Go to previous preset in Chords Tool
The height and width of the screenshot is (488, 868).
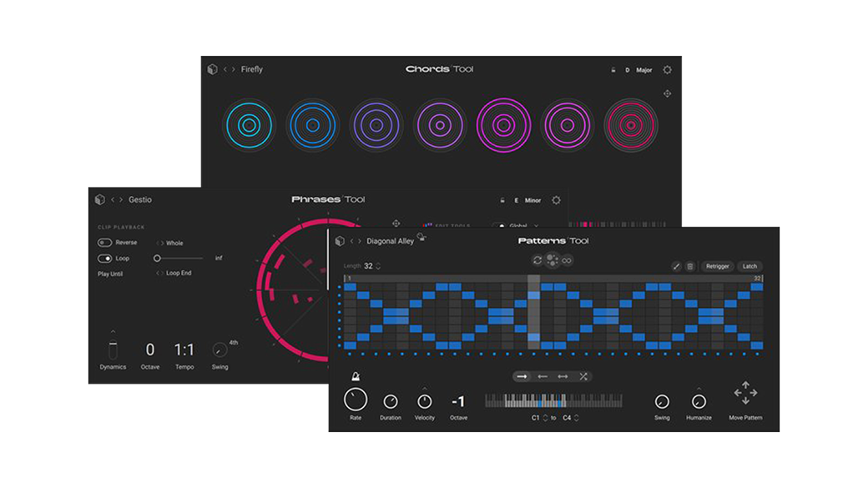pos(225,69)
